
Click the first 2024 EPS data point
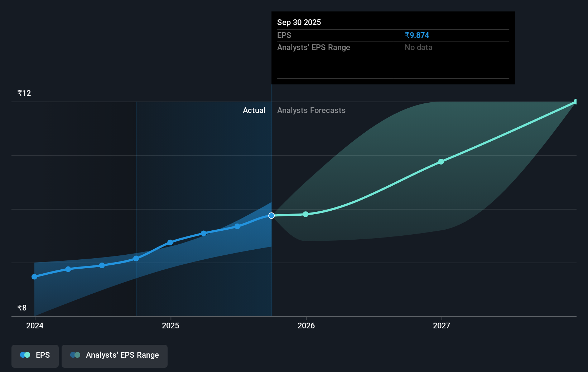[x=34, y=276]
